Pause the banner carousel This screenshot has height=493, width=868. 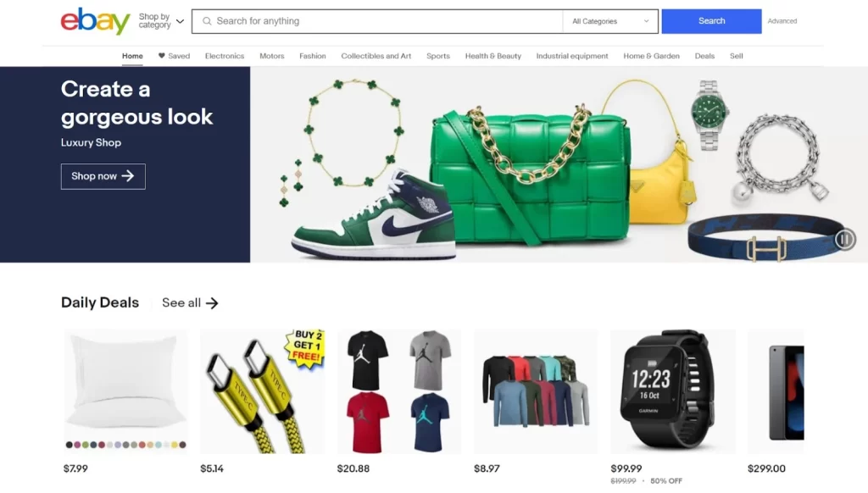[x=845, y=240]
